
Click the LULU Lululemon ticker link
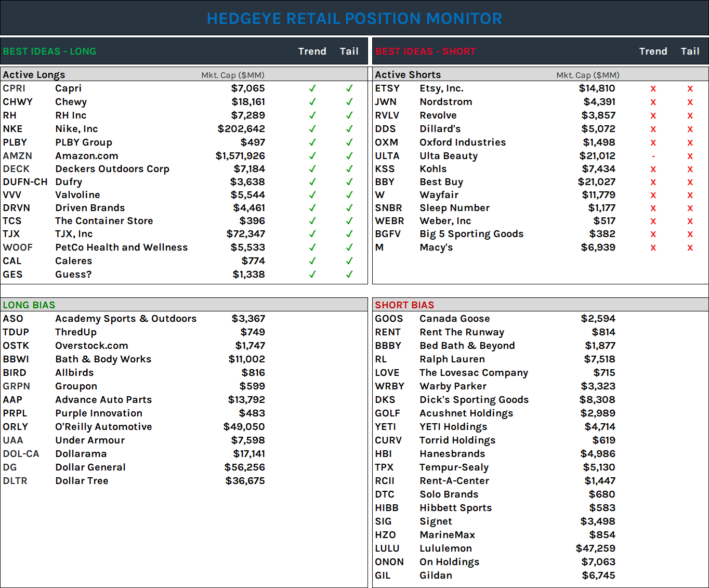[387, 548]
